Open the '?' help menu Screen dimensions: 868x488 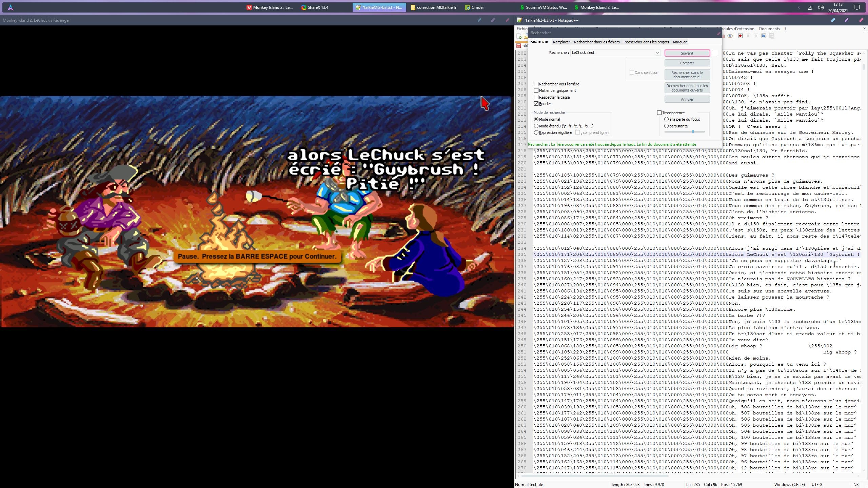point(785,29)
